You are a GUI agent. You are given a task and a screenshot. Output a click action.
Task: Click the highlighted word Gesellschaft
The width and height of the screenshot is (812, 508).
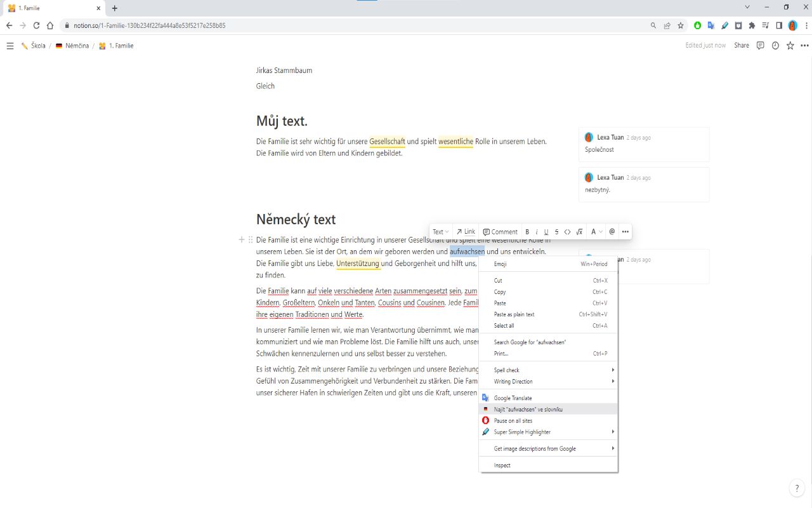[x=387, y=142]
